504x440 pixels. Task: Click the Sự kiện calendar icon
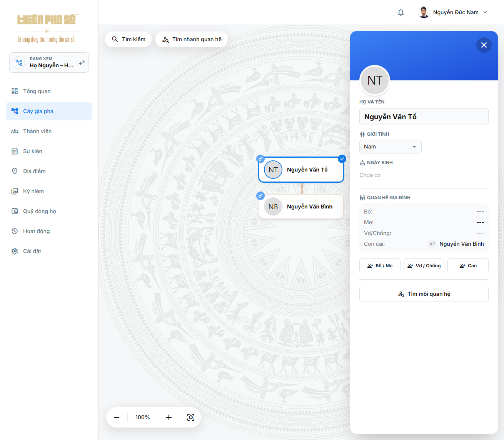15,151
